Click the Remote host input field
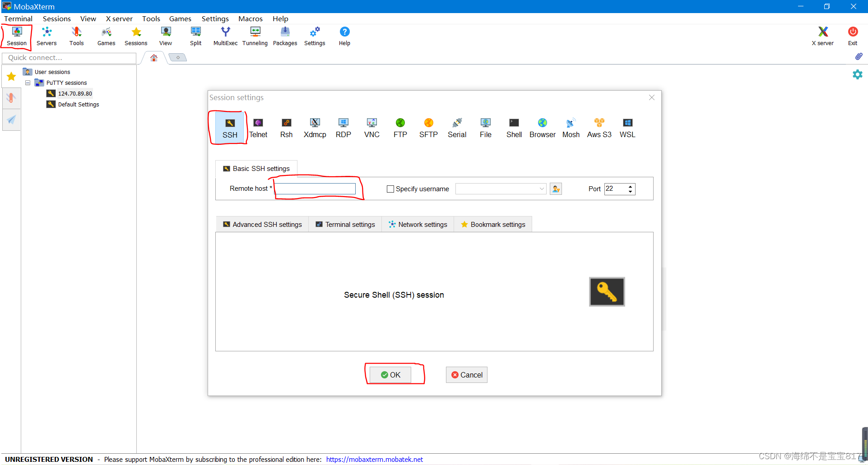The height and width of the screenshot is (465, 868). pyautogui.click(x=315, y=189)
